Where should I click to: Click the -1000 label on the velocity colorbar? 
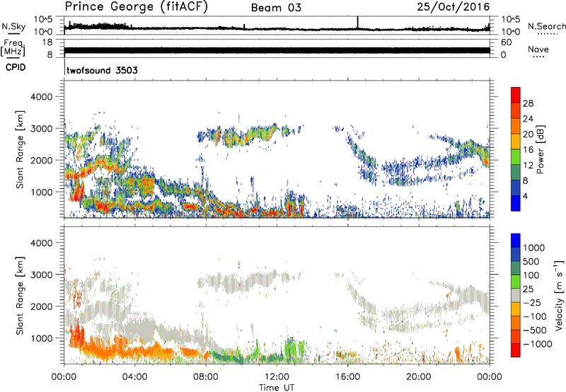(537, 344)
